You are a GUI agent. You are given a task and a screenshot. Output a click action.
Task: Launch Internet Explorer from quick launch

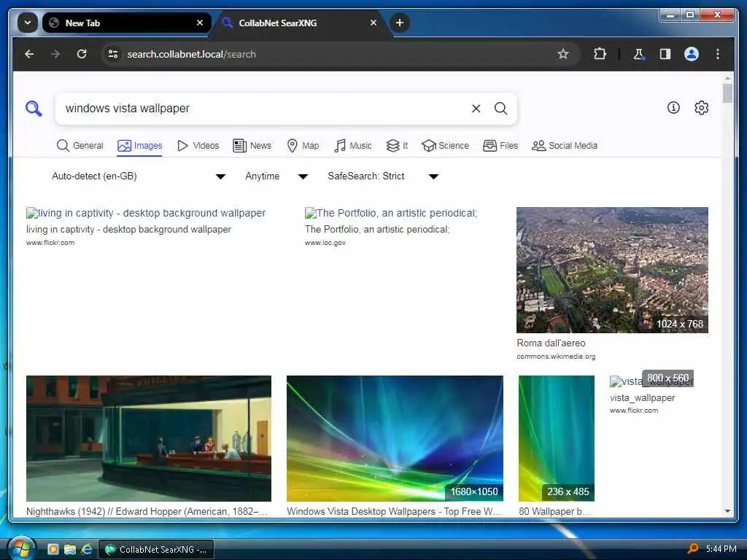86,549
